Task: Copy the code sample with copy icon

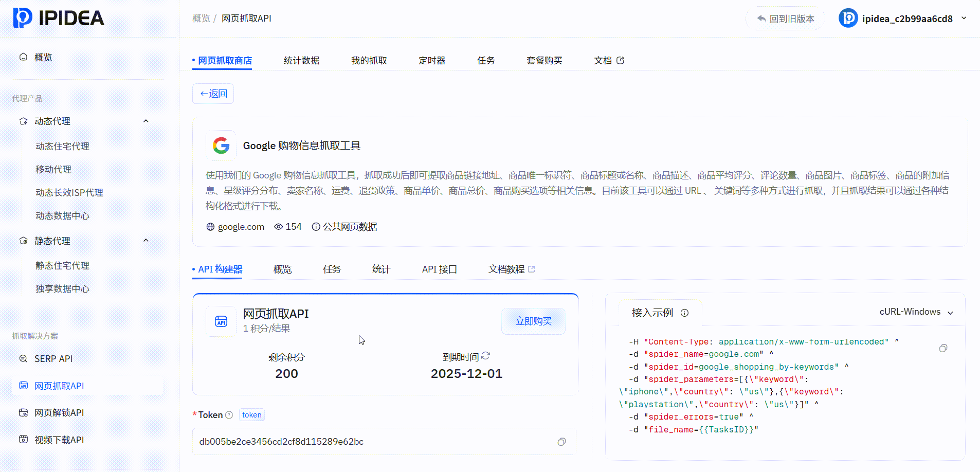Action: point(943,348)
